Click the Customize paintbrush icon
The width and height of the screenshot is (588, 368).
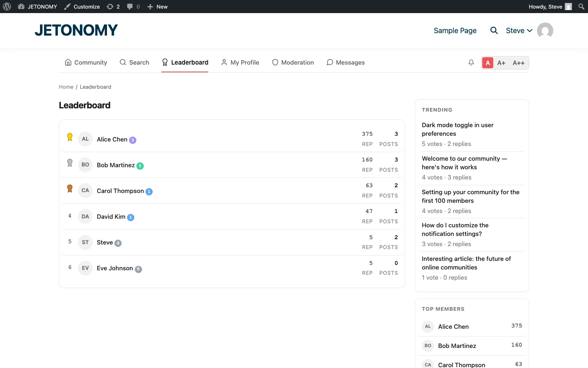pos(67,7)
